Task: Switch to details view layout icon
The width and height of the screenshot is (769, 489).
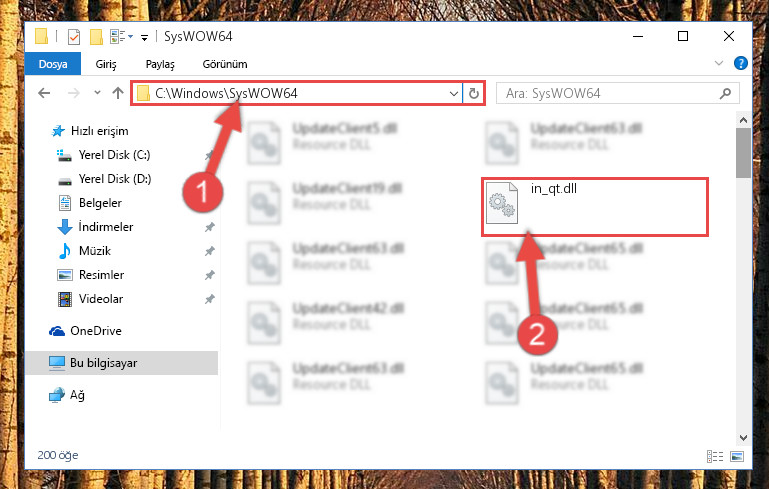Action: coord(715,456)
